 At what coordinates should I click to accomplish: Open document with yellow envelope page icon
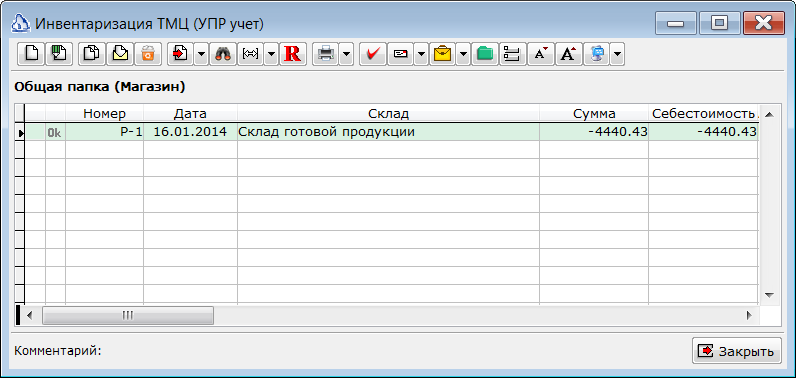pyautogui.click(x=120, y=53)
